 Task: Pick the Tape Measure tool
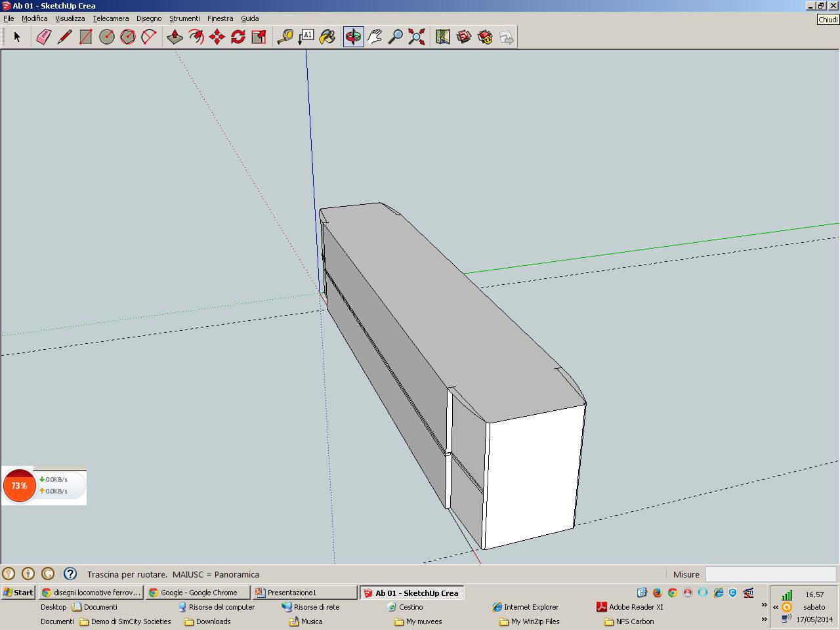point(285,37)
